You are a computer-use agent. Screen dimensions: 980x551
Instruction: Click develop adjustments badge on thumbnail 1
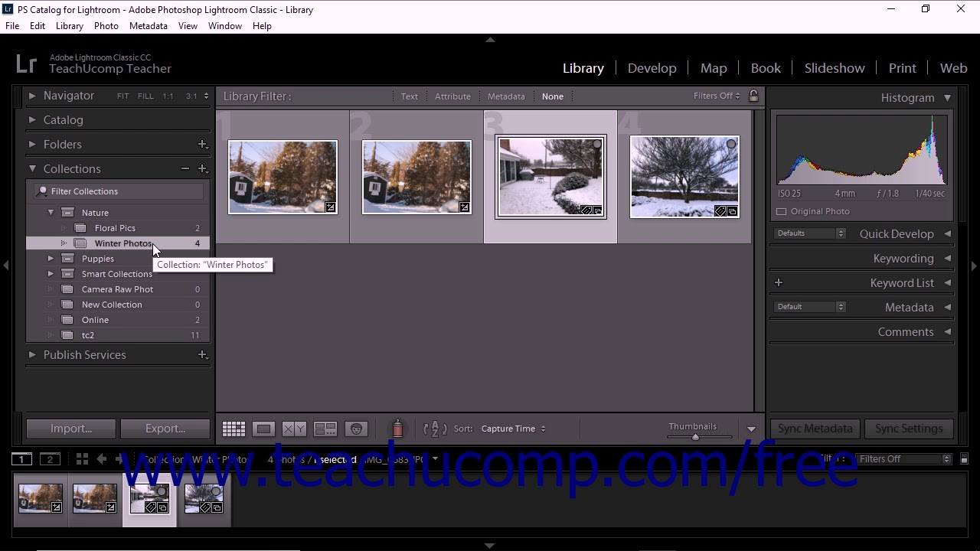coord(331,207)
